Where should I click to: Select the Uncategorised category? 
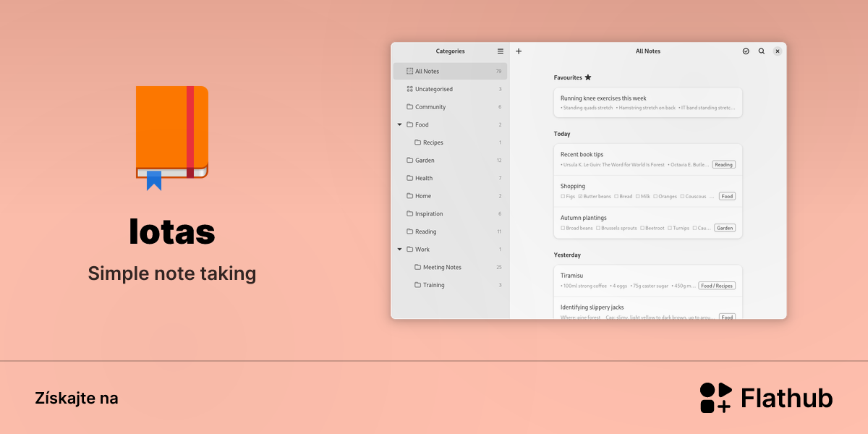(x=450, y=89)
